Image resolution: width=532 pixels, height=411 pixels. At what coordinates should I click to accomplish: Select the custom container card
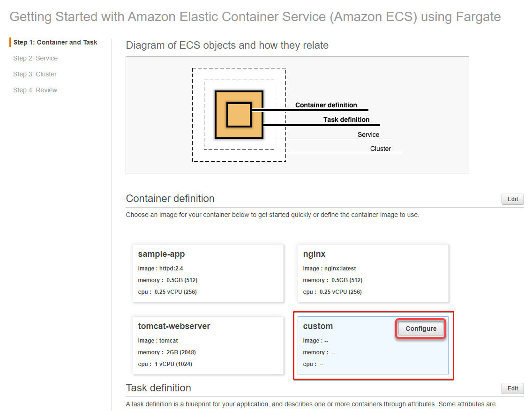pyautogui.click(x=373, y=345)
